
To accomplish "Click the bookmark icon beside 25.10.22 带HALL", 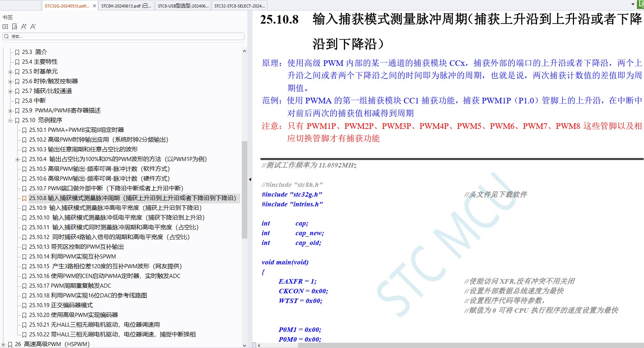I will [24, 335].
